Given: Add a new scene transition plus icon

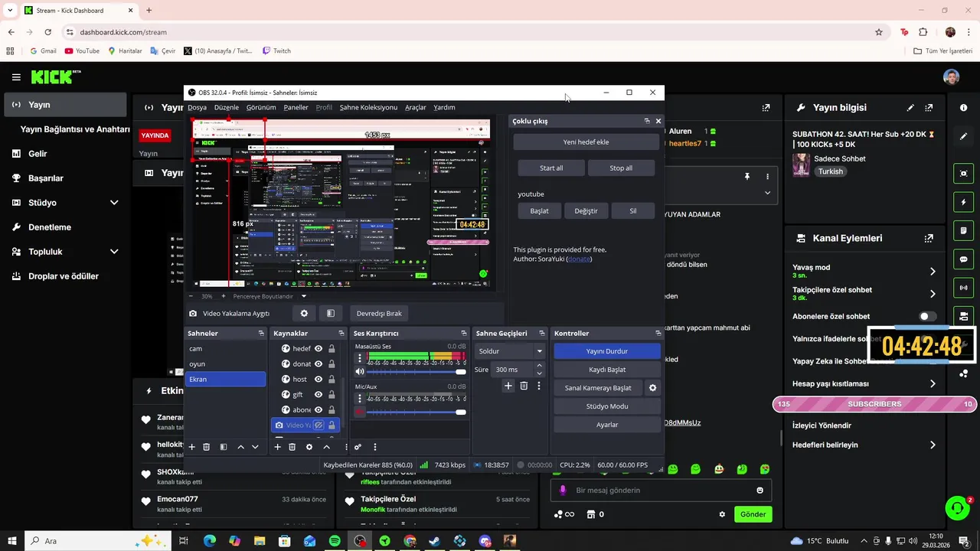Looking at the screenshot, I should 508,386.
